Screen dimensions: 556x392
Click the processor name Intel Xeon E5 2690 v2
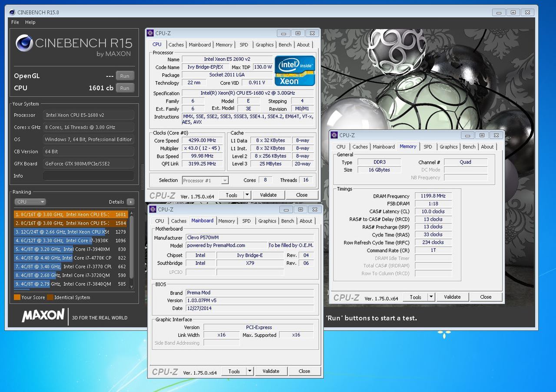tap(227, 59)
